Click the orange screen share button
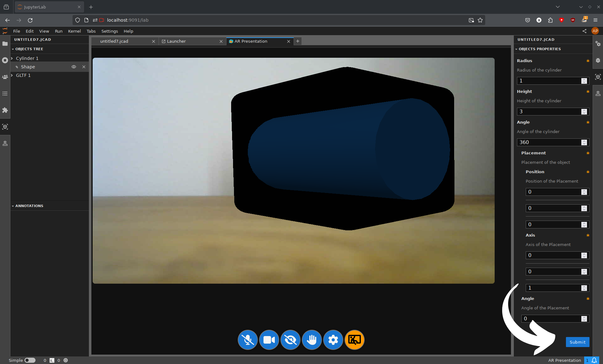This screenshot has width=603, height=364. click(x=354, y=340)
